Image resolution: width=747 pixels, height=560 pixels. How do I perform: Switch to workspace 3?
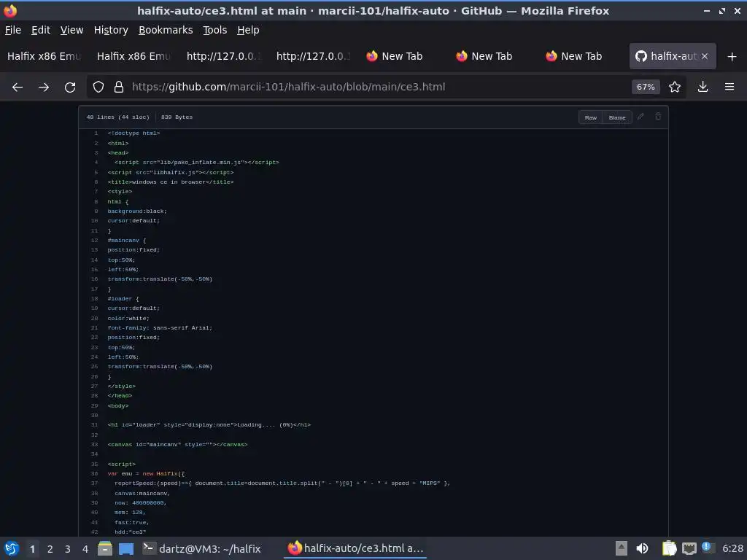tap(68, 549)
